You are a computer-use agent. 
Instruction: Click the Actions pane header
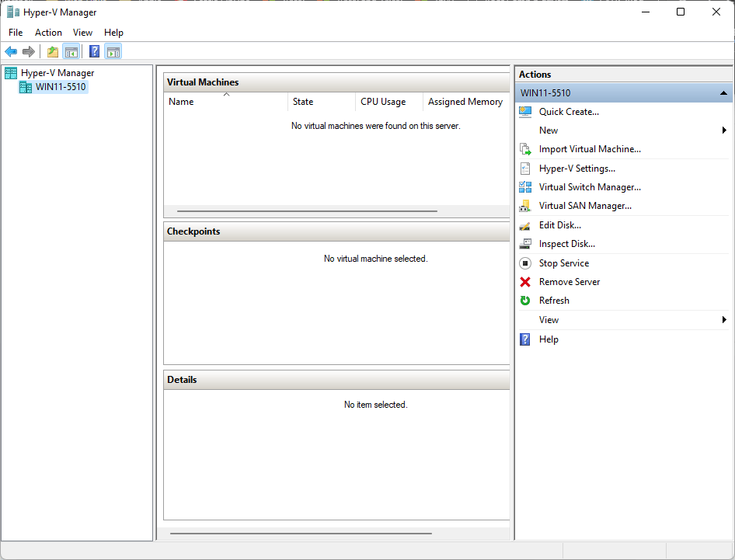[623, 75]
